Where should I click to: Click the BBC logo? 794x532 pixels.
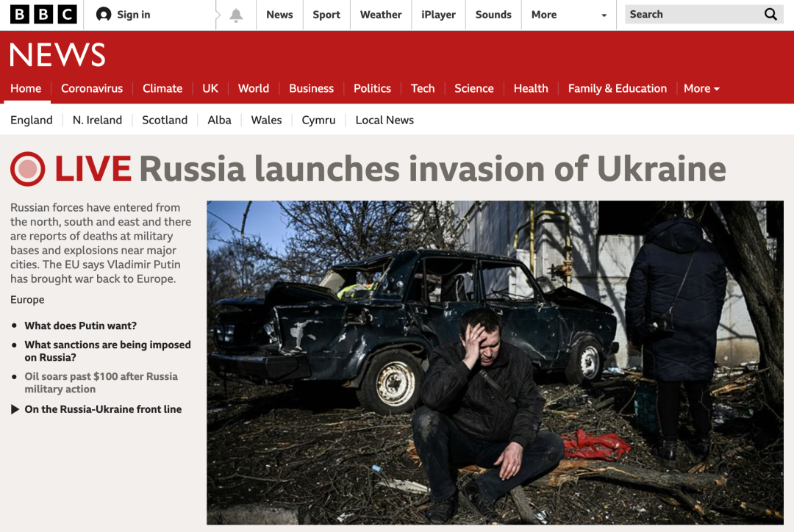(43, 14)
